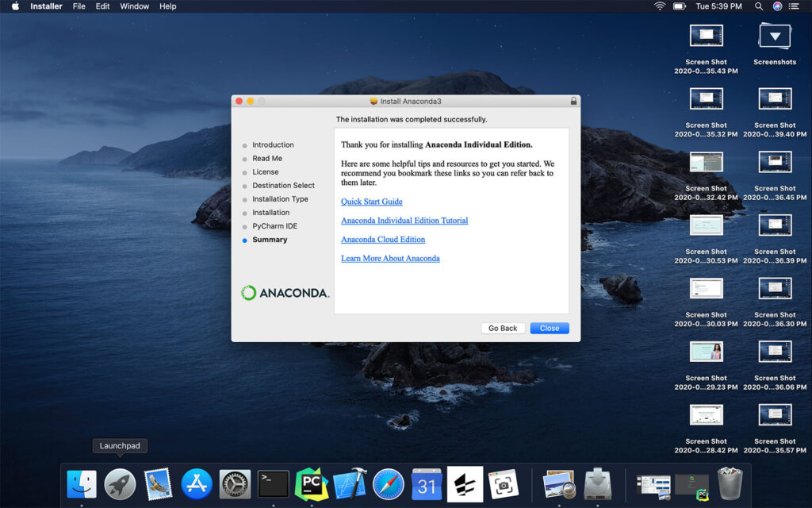Select the Destination Select step

pyautogui.click(x=283, y=185)
